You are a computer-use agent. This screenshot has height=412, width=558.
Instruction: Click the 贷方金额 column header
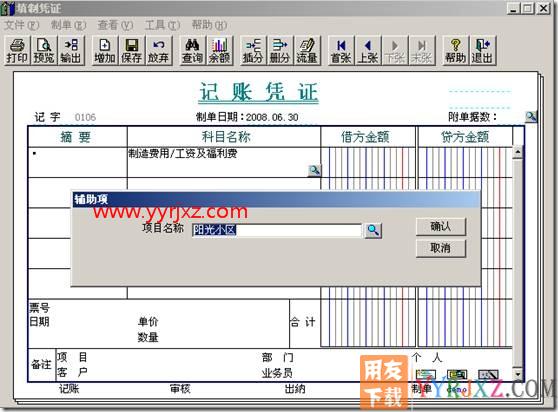465,137
